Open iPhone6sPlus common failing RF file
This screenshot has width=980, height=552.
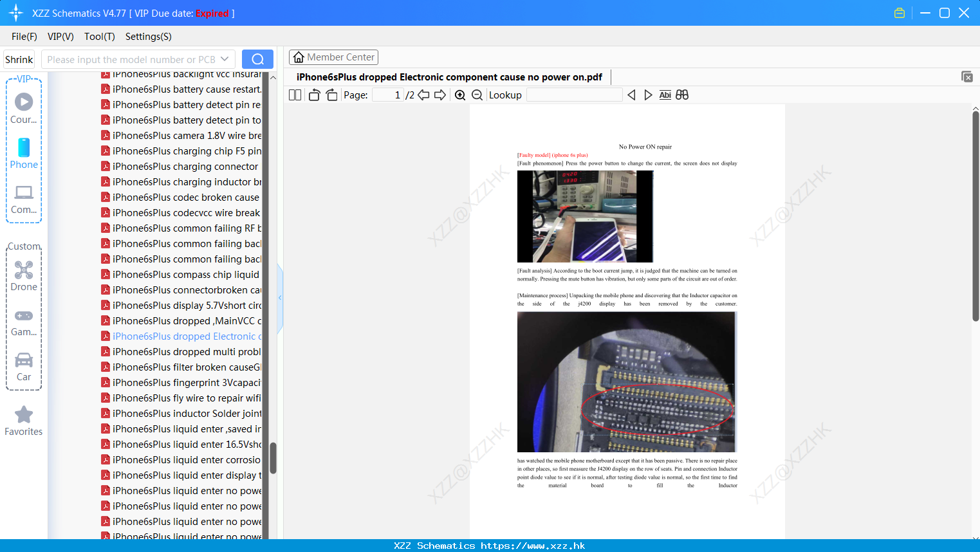181,228
